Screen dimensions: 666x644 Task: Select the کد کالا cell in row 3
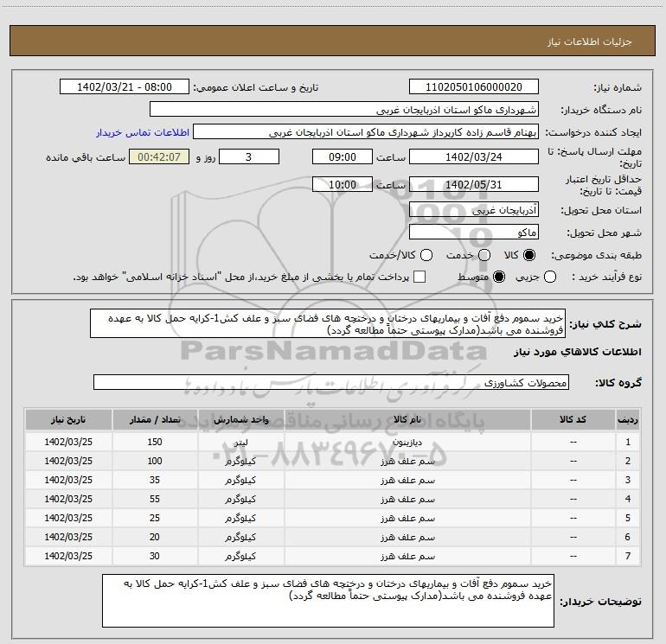pos(573,480)
